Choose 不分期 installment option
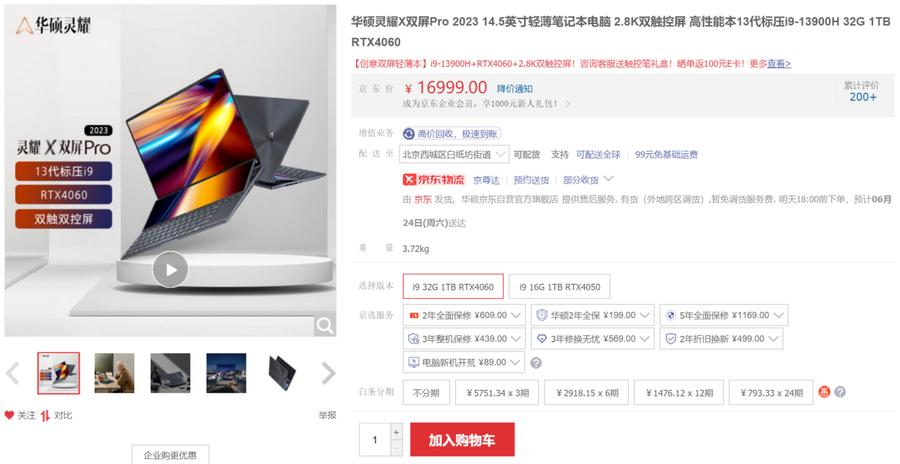 pos(426,393)
